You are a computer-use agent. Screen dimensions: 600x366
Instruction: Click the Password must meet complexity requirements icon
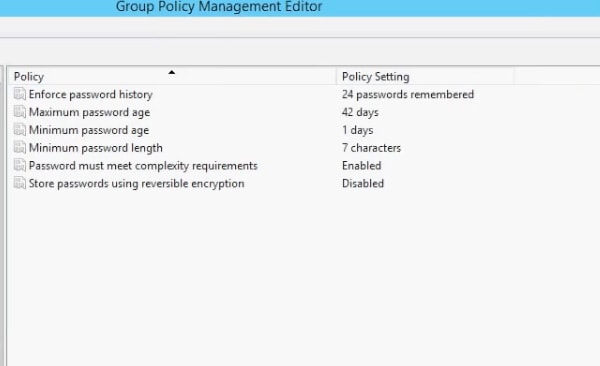point(20,166)
